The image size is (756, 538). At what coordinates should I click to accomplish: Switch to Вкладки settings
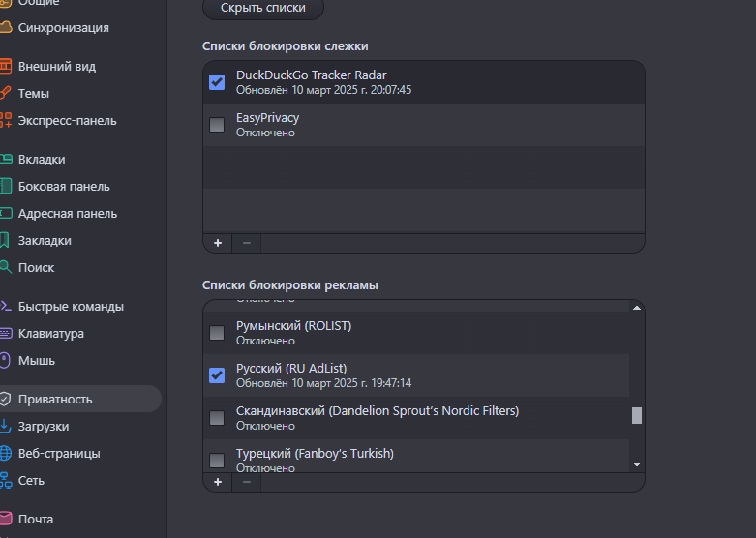[x=42, y=159]
